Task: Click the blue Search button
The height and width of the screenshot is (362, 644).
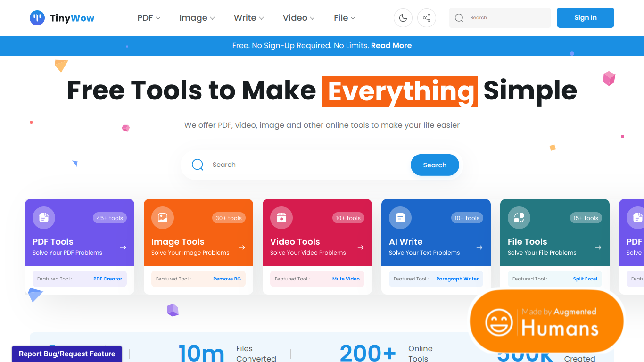Action: coord(435,165)
